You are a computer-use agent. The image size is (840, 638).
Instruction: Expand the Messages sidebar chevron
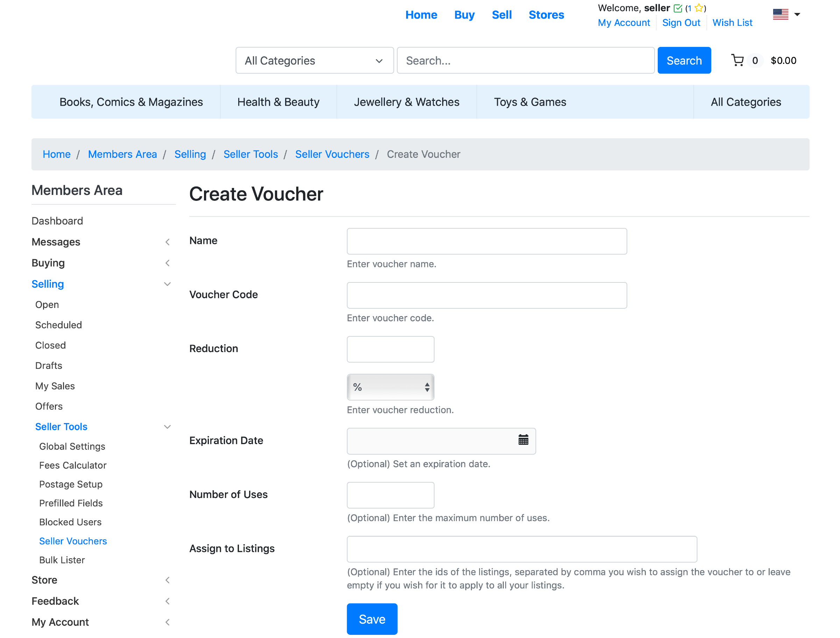(x=168, y=242)
